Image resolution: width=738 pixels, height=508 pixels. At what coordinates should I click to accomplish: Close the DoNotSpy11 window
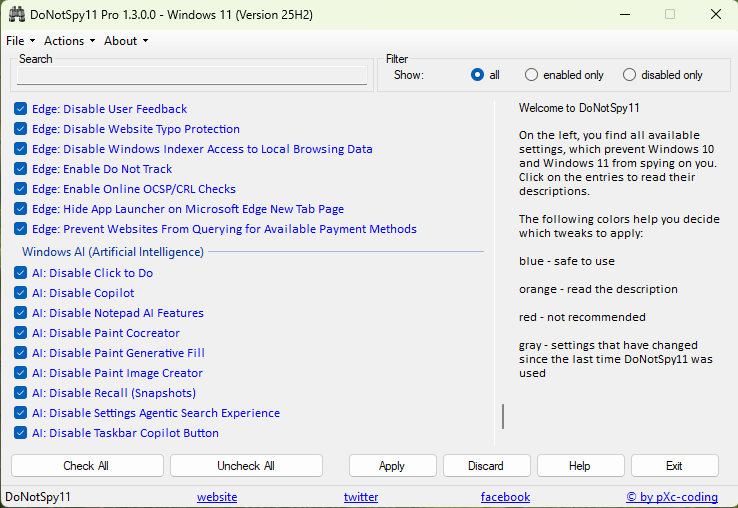pyautogui.click(x=716, y=15)
